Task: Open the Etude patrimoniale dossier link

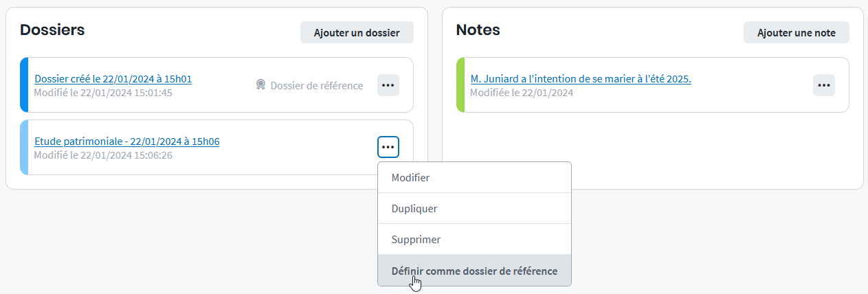Action: click(x=126, y=142)
